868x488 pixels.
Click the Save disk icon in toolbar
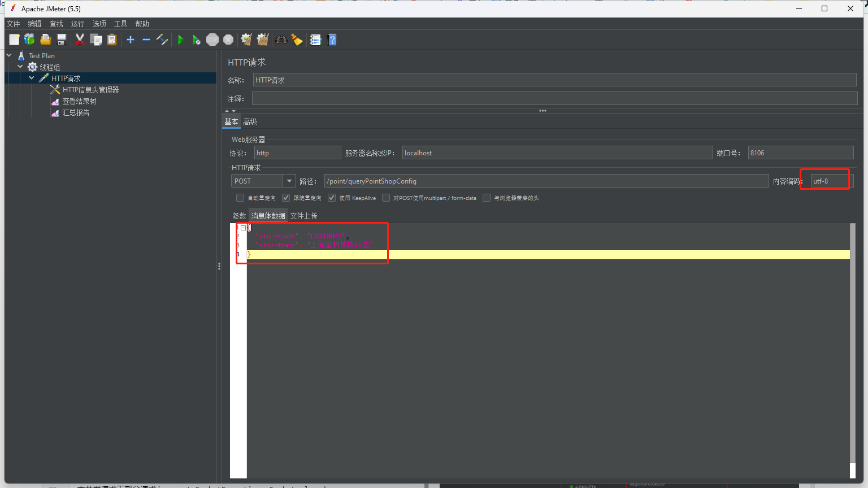(62, 40)
